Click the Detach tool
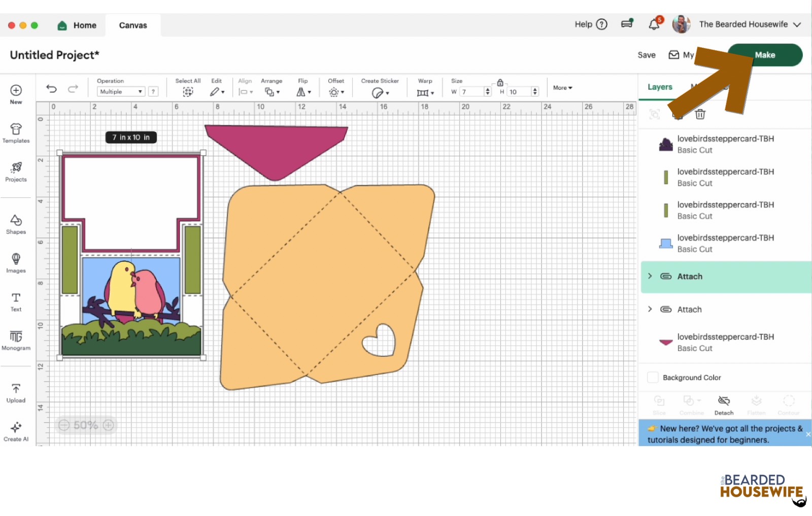The height and width of the screenshot is (516, 812). [724, 405]
